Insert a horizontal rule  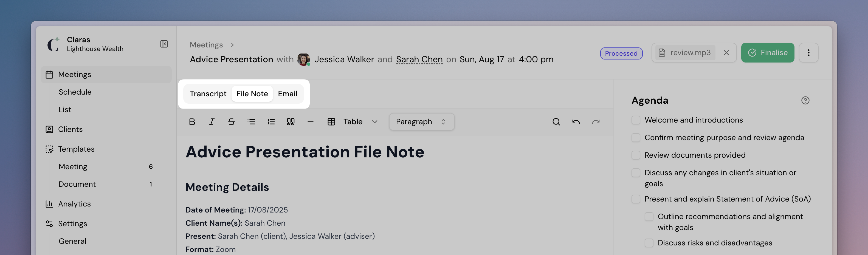(310, 122)
